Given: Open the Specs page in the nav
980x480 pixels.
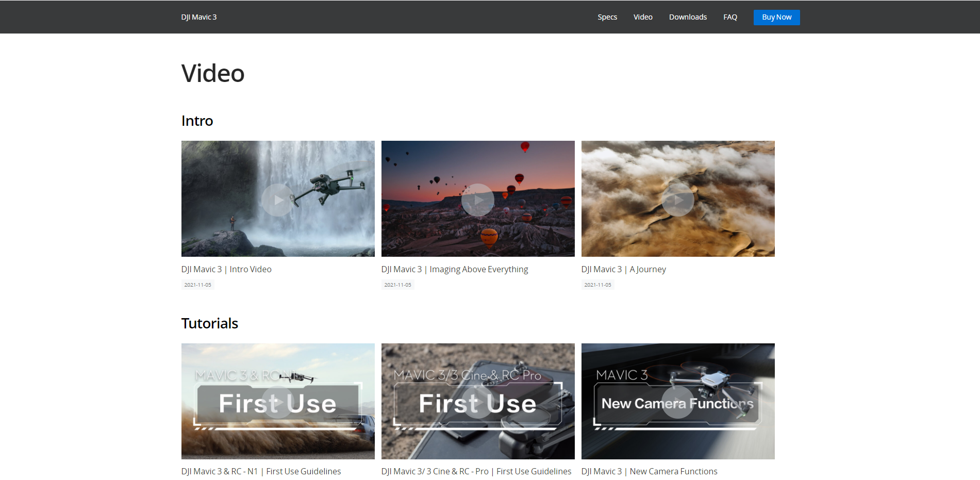Looking at the screenshot, I should tap(607, 17).
